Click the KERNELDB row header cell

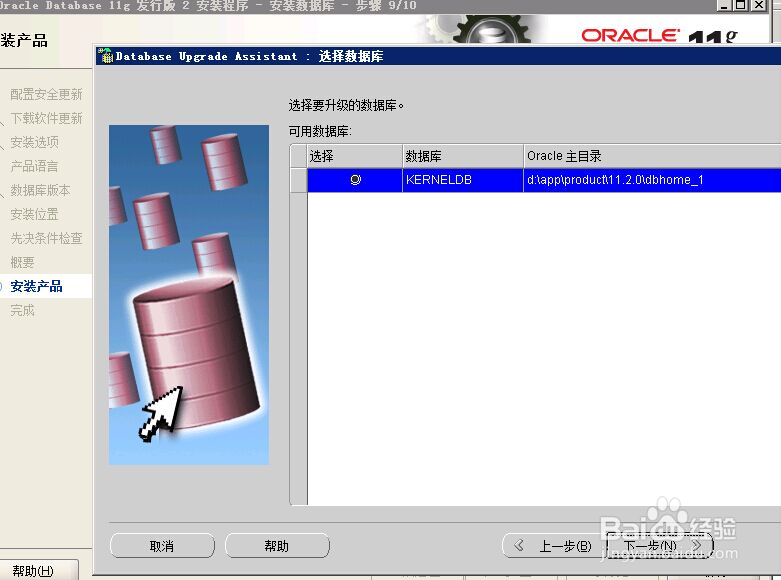click(298, 180)
